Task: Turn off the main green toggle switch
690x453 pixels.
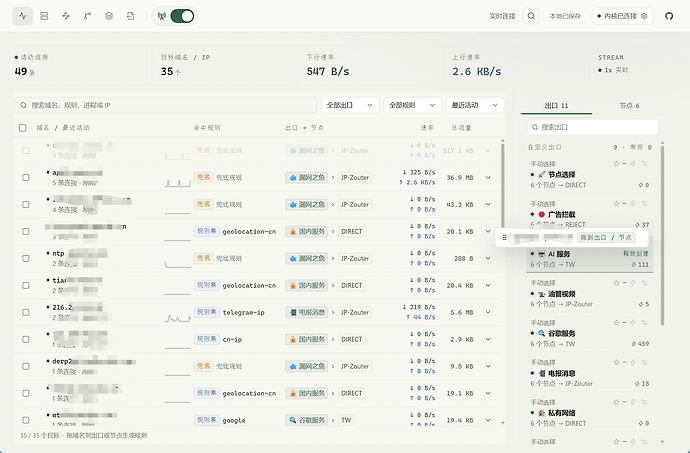Action: pyautogui.click(x=182, y=16)
